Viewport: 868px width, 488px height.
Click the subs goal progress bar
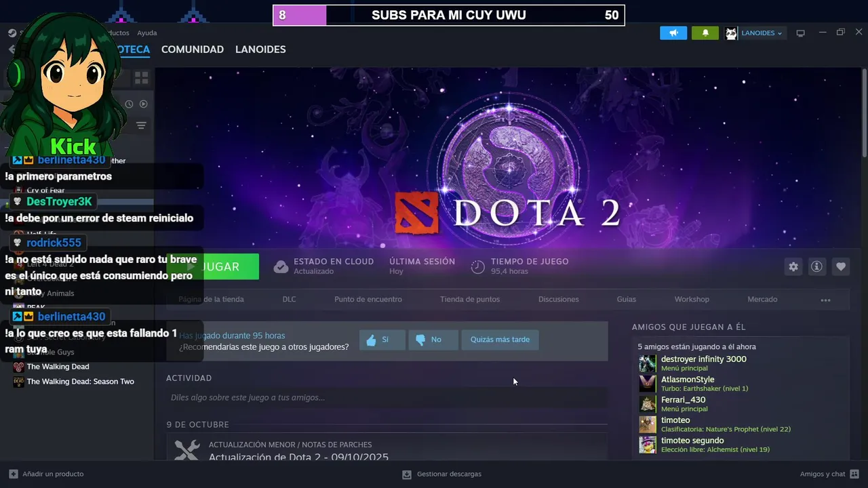point(448,15)
